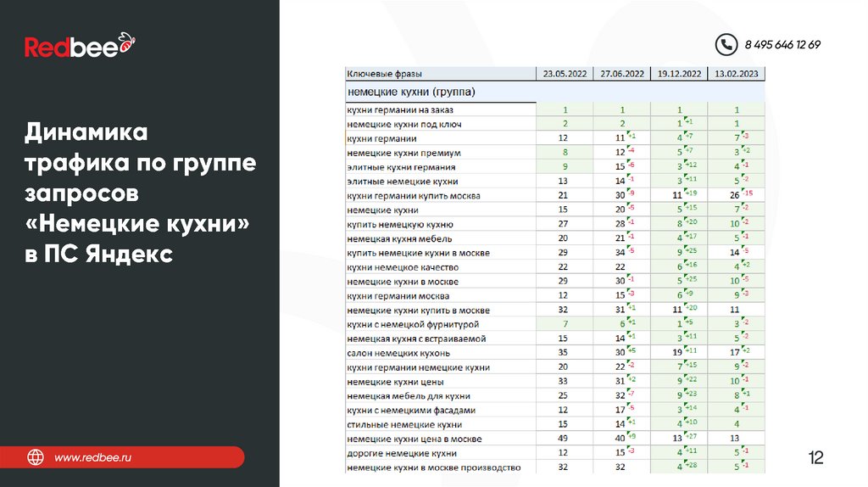Click value 26 in 'кухни германии купить москва' row
The height and width of the screenshot is (487, 868).
point(735,196)
